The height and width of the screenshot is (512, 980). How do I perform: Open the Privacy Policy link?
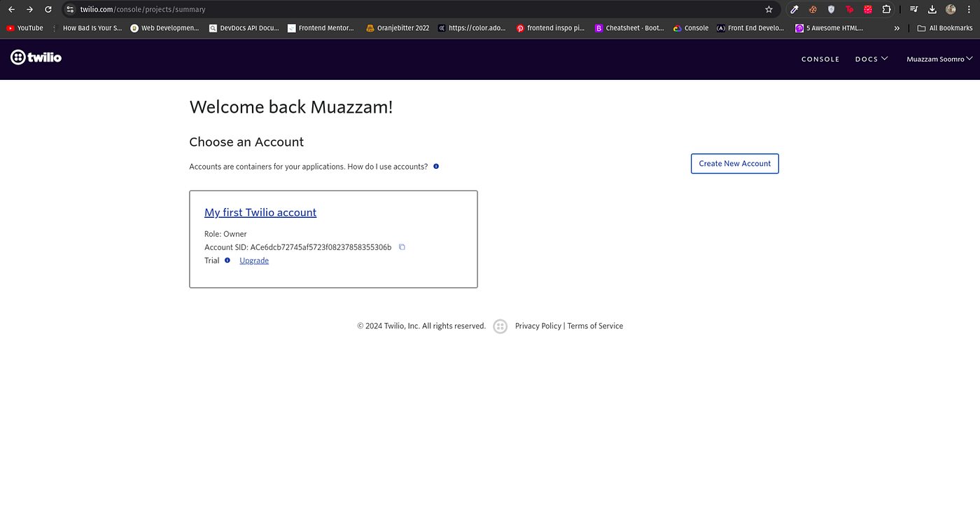coord(538,326)
